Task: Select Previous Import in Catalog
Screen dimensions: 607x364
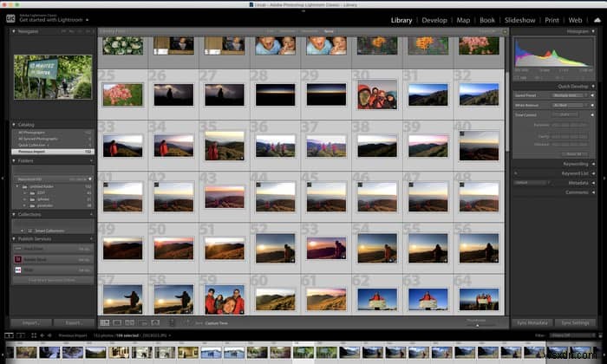Action: [52, 152]
